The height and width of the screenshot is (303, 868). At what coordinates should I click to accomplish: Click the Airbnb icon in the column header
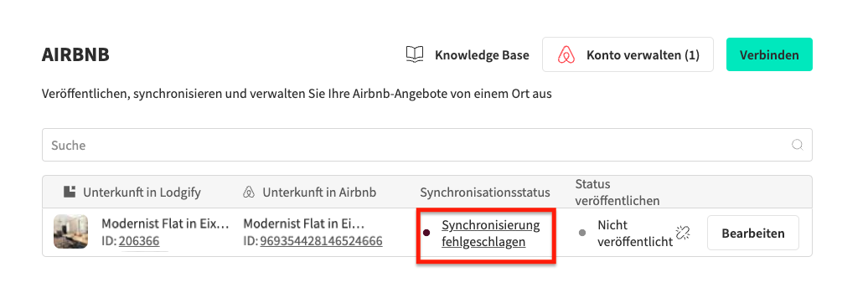[249, 193]
